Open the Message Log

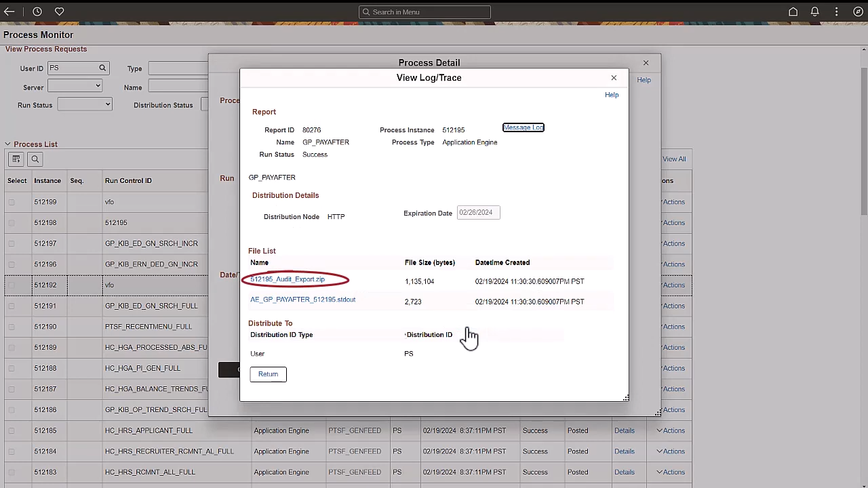click(523, 127)
